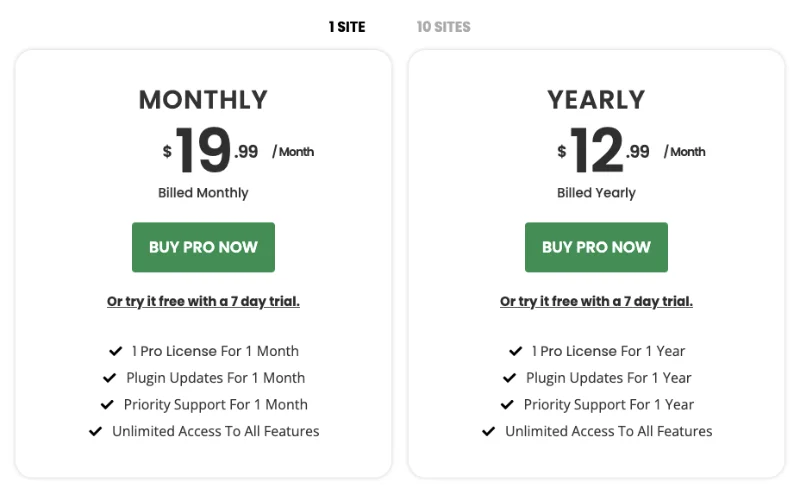The image size is (800, 499).
Task: Open the free trial link under Yearly
Action: pos(596,301)
